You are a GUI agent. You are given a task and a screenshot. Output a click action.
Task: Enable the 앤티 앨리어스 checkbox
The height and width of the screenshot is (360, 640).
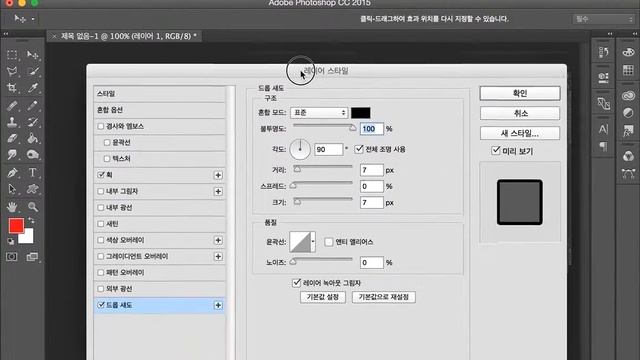pos(329,242)
